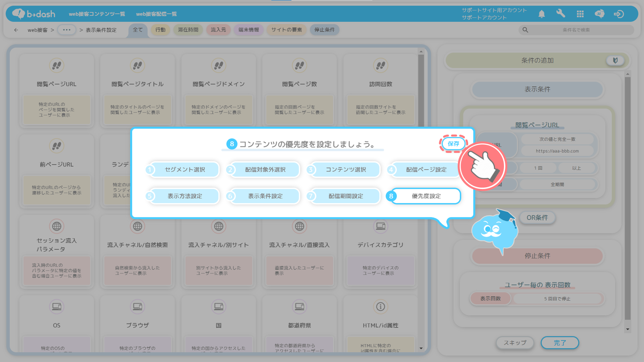Go to step 配信対象外選択
This screenshot has width=644, height=362.
tap(265, 170)
